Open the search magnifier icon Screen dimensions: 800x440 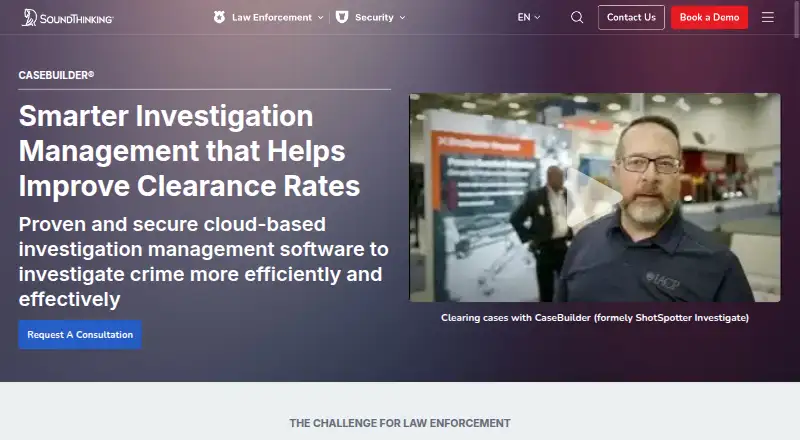click(x=577, y=17)
